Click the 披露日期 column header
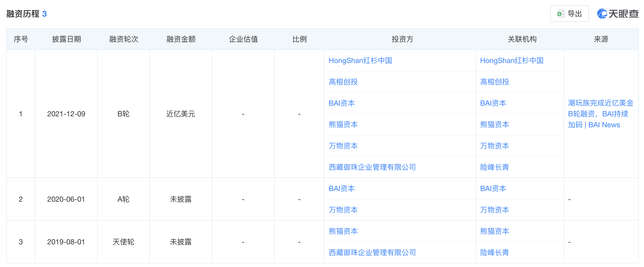644x267 pixels. click(66, 39)
